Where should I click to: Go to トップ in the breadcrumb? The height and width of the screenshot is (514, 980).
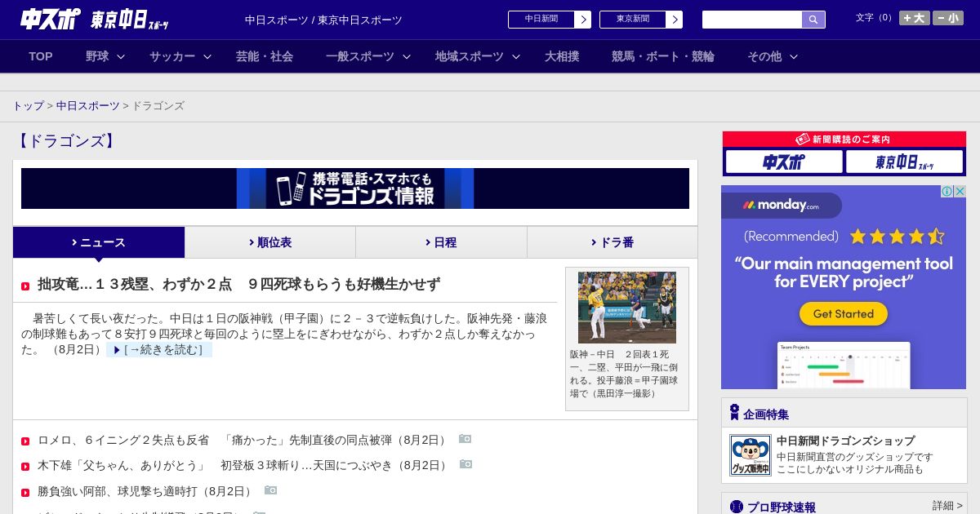tap(28, 106)
